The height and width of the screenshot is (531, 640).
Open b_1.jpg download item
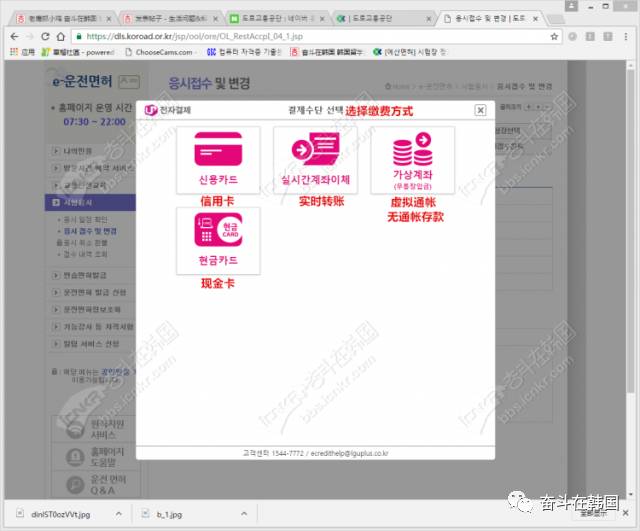click(x=169, y=514)
